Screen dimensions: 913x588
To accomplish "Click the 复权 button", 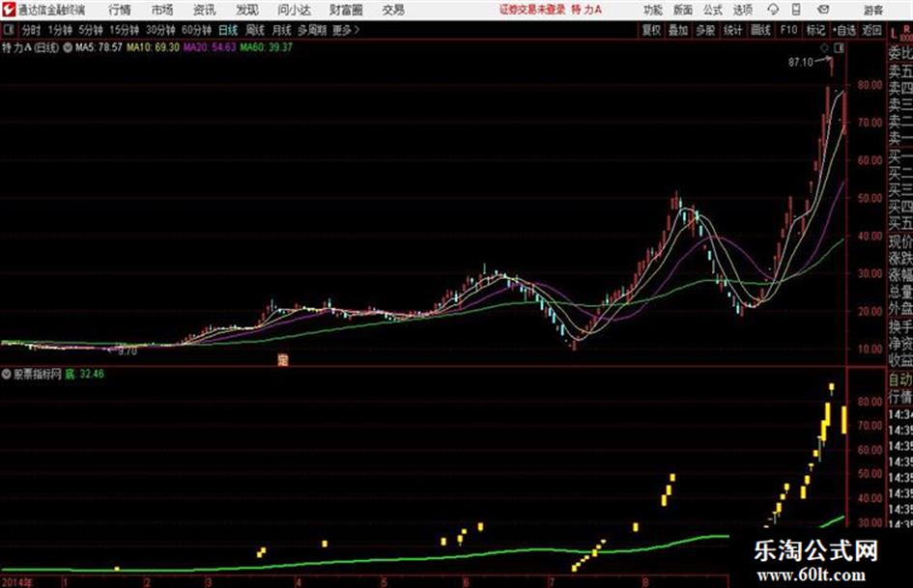I will point(651,30).
